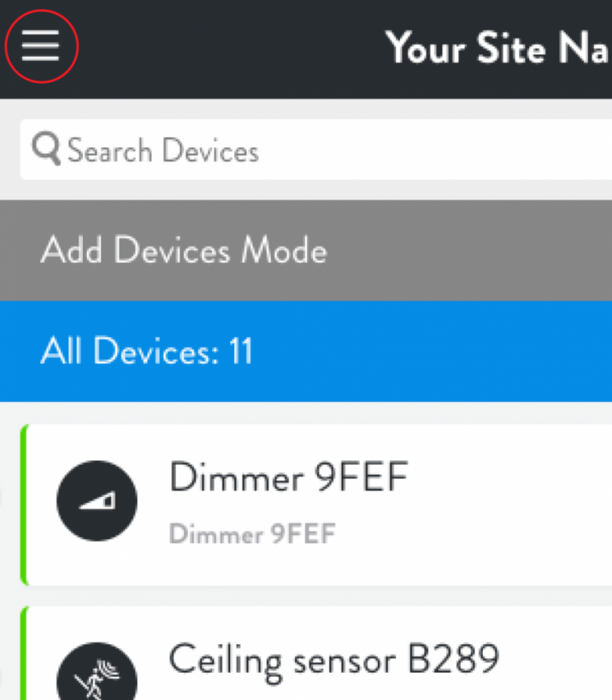
Task: Click the Your Site Name header title
Action: (498, 49)
